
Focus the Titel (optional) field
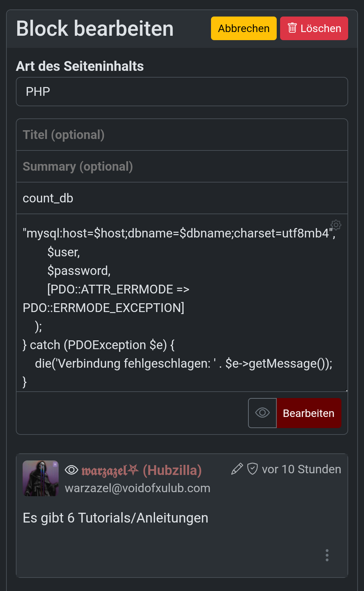point(182,135)
